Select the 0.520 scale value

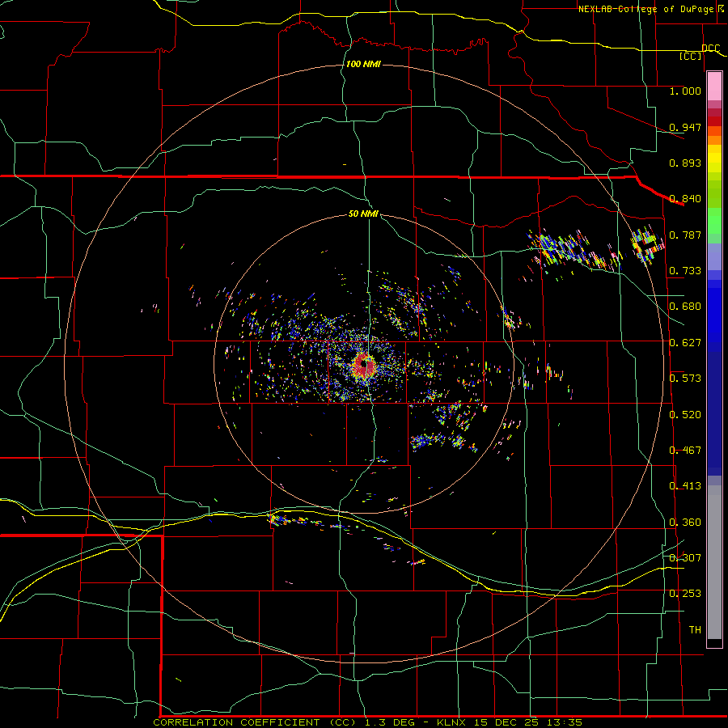[x=685, y=415]
